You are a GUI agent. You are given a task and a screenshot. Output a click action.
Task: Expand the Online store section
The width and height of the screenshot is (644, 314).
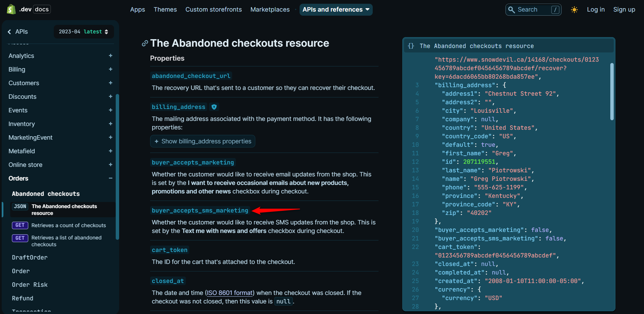111,164
